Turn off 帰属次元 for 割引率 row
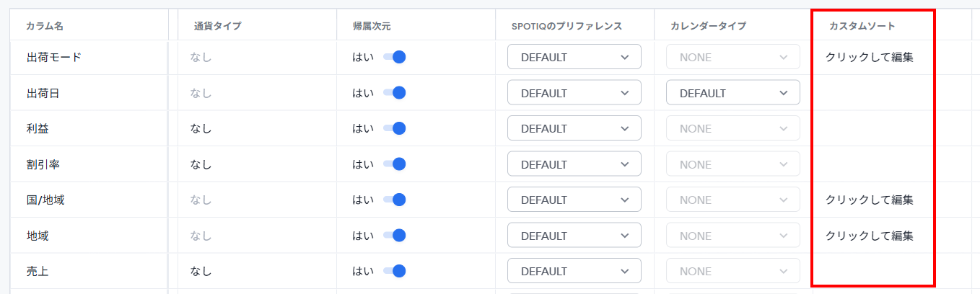Image resolution: width=980 pixels, height=294 pixels. (x=395, y=164)
